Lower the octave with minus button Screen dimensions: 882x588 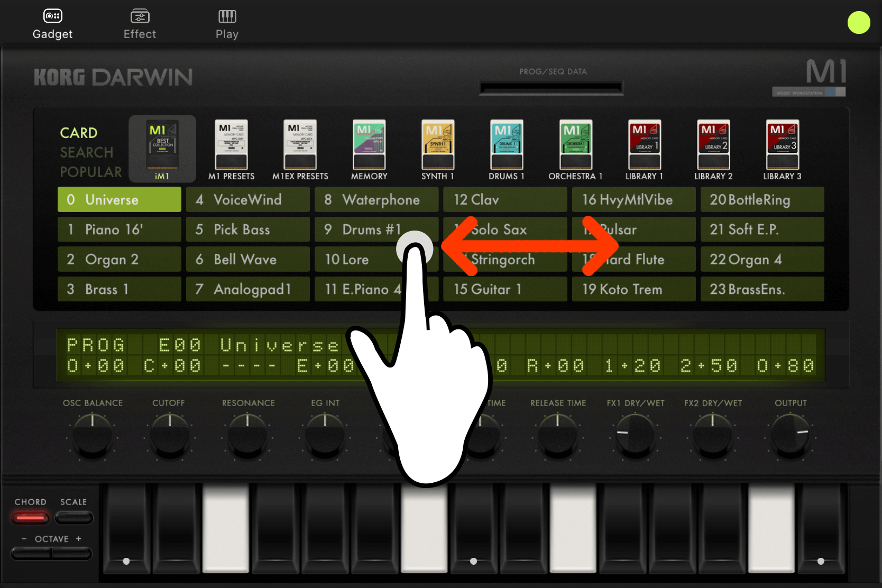click(31, 554)
